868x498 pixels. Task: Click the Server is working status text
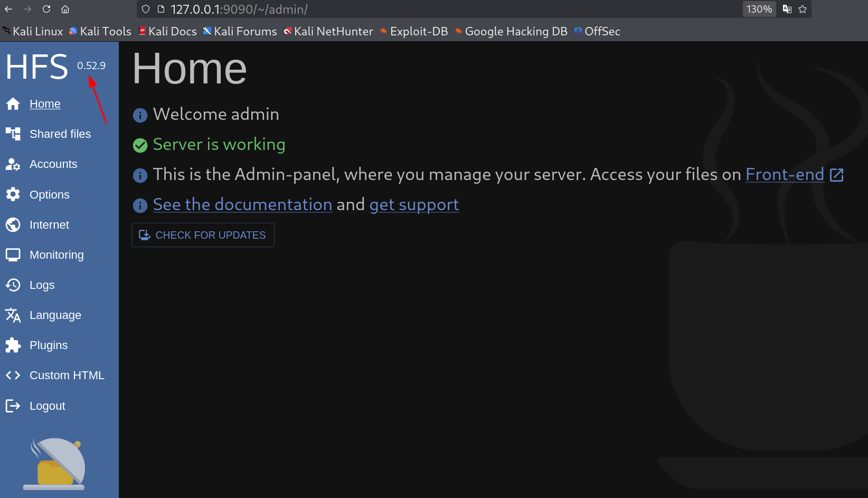click(x=219, y=145)
